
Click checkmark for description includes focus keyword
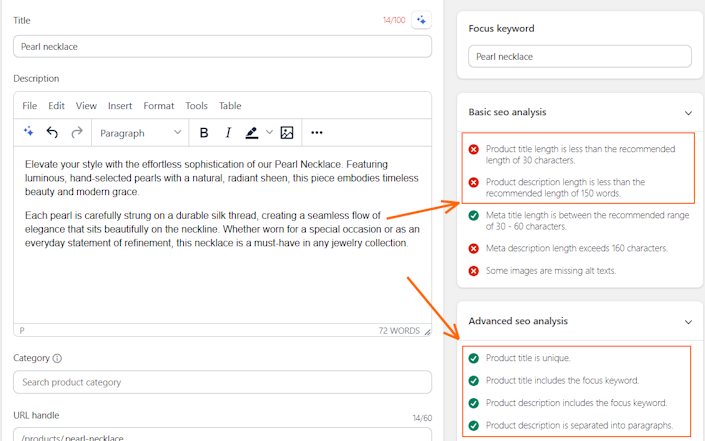[473, 403]
